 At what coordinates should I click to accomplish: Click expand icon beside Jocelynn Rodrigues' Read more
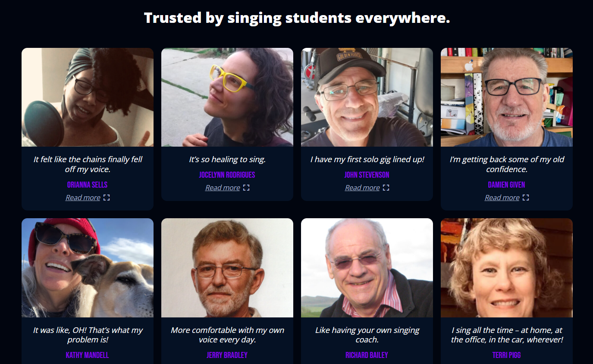(x=246, y=188)
